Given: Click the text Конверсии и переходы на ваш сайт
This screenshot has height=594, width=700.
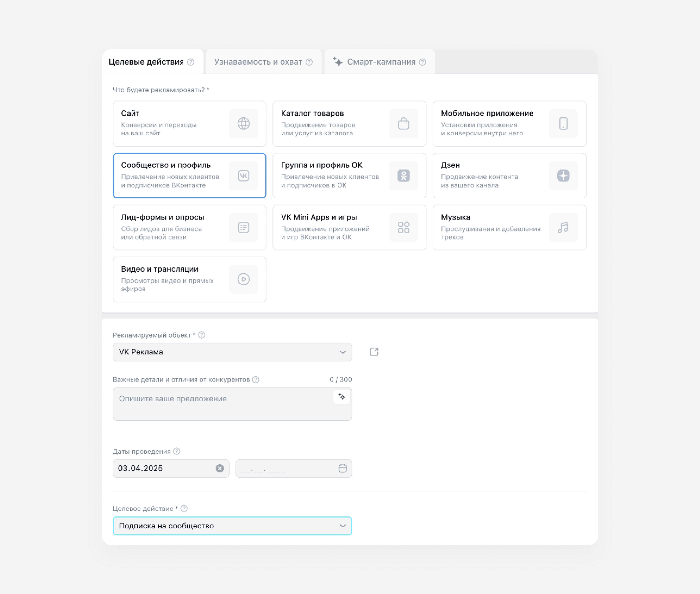Looking at the screenshot, I should [x=159, y=129].
